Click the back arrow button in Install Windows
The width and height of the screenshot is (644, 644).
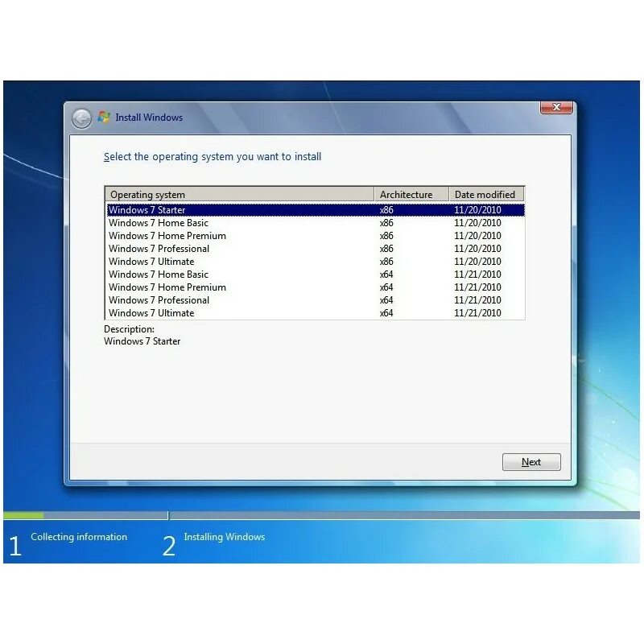tap(81, 118)
